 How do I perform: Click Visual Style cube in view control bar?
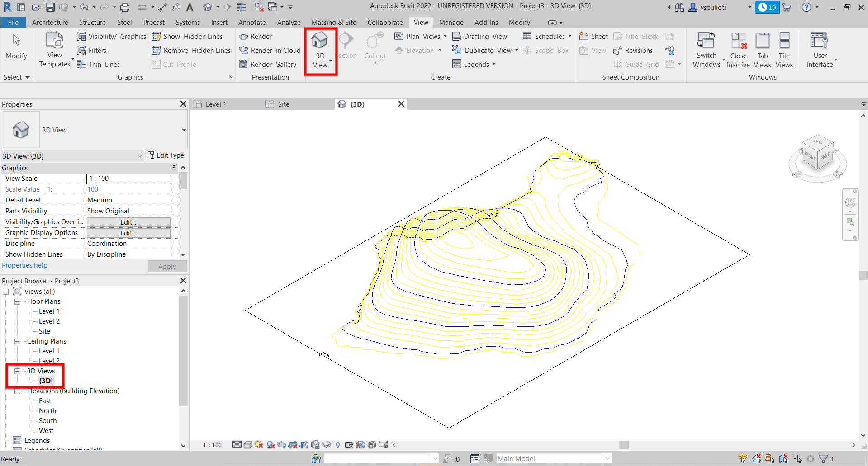(248, 445)
